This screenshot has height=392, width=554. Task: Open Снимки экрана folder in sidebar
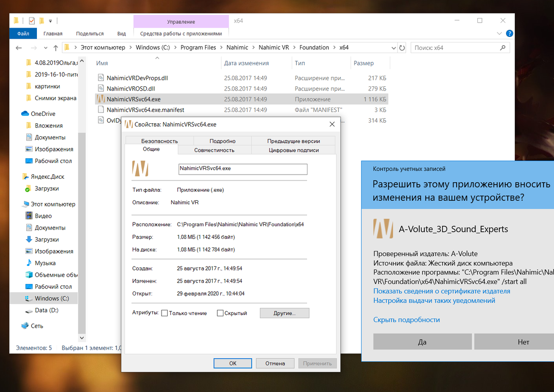tap(55, 98)
